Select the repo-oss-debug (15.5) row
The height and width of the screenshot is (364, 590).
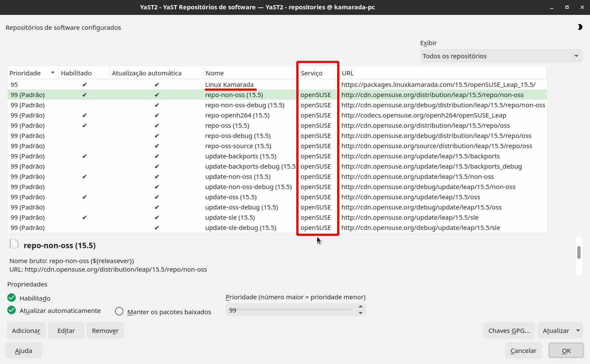[x=277, y=136]
